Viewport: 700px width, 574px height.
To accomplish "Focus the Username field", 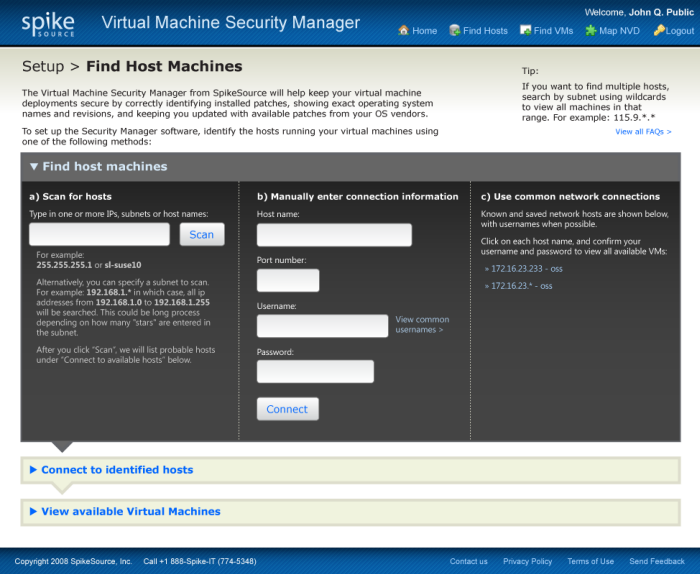I will 322,326.
